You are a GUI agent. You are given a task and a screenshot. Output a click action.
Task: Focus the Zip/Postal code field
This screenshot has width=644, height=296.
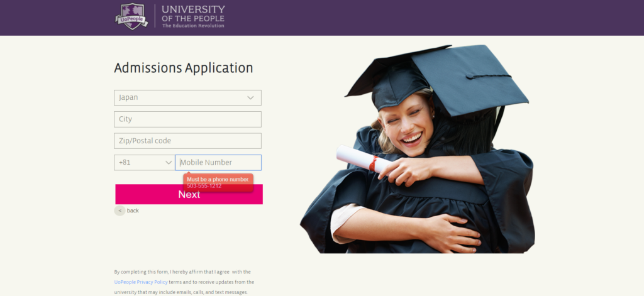click(187, 141)
